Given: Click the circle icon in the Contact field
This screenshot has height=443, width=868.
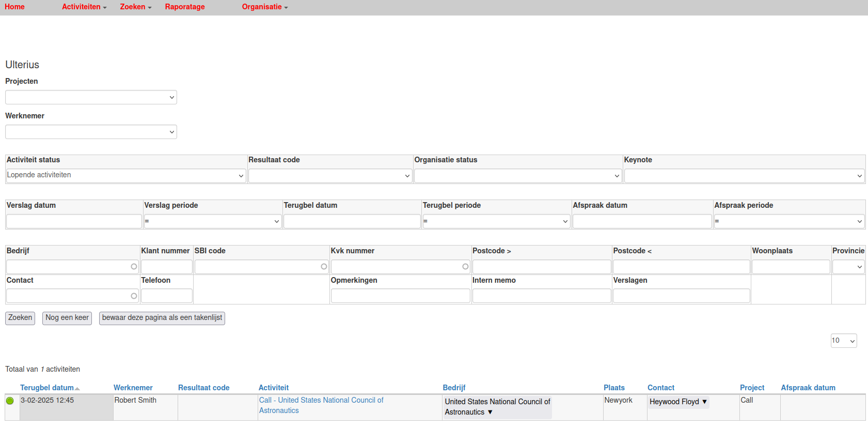Looking at the screenshot, I should pyautogui.click(x=134, y=296).
